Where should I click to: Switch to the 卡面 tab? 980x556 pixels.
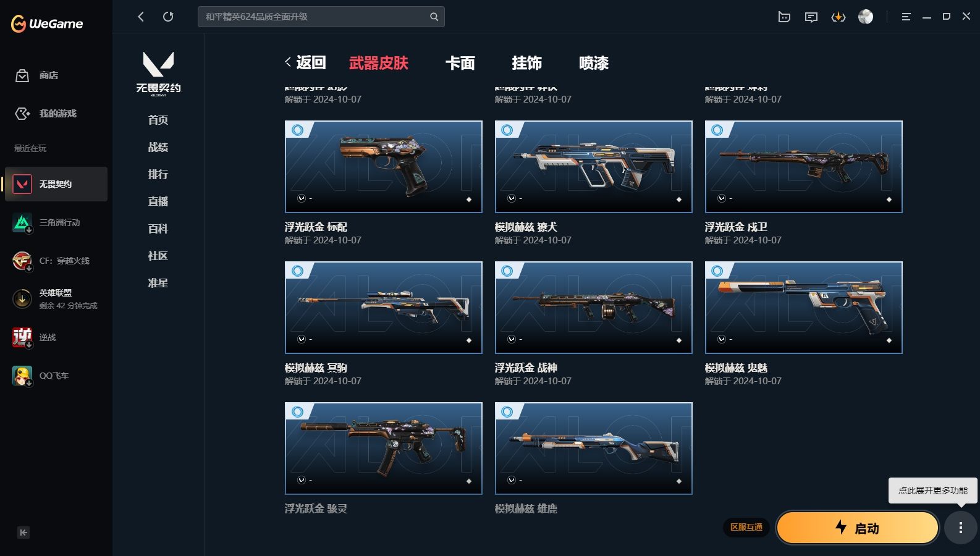tap(460, 63)
